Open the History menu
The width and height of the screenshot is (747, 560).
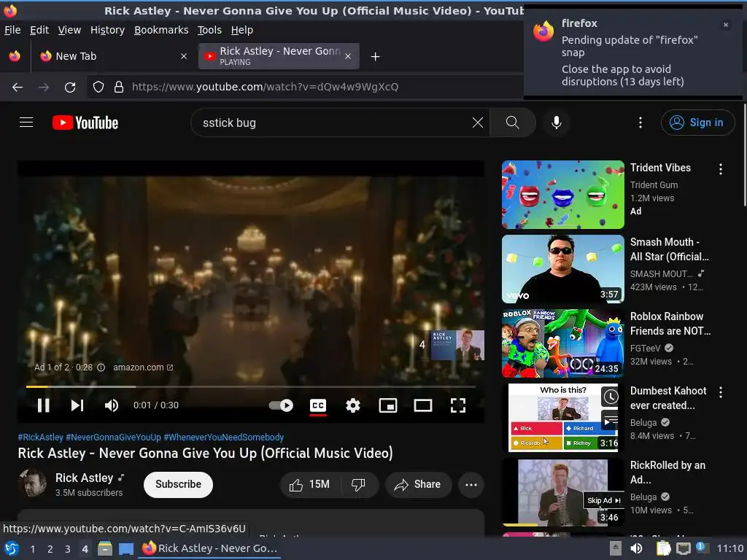click(108, 30)
